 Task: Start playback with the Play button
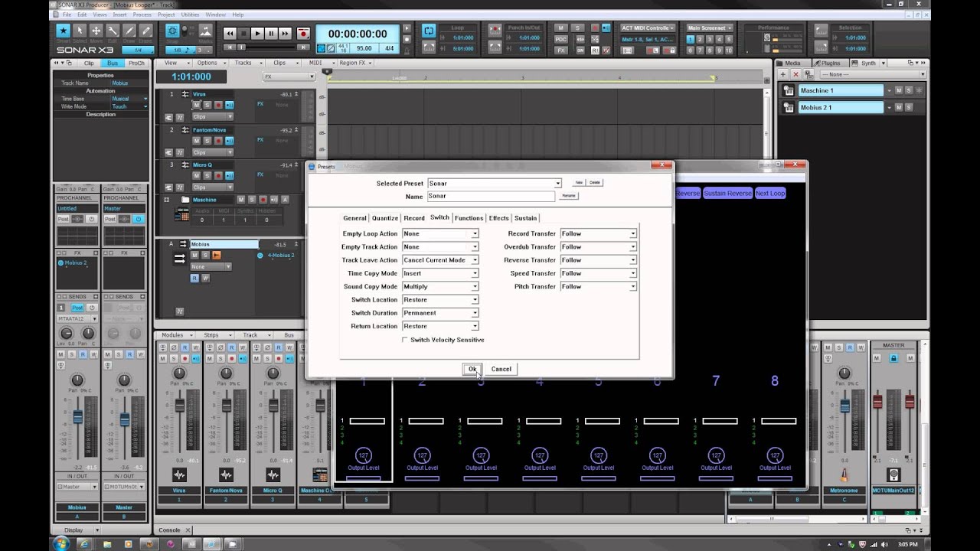click(x=257, y=34)
